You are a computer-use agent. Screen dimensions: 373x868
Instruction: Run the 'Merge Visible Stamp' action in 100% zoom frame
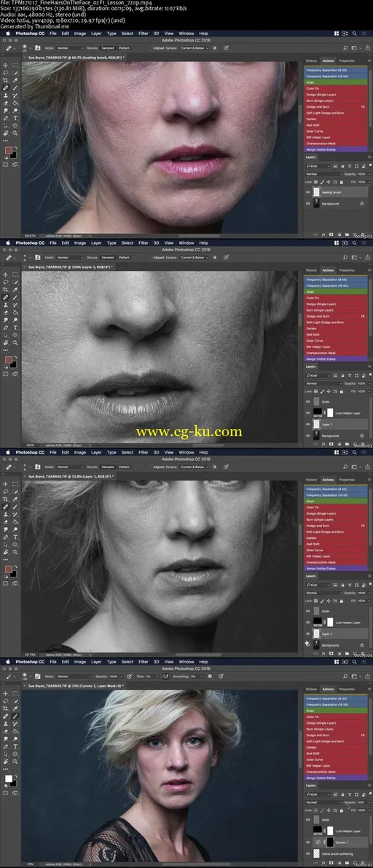click(335, 359)
